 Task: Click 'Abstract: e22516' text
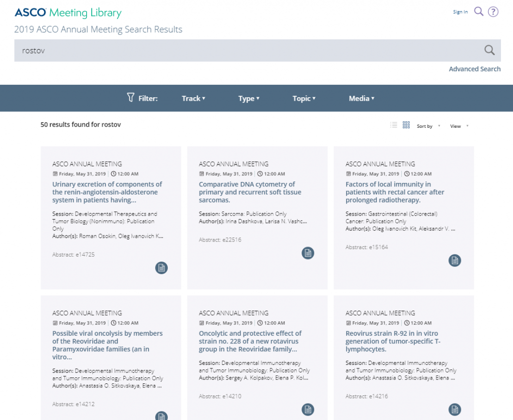tap(220, 240)
